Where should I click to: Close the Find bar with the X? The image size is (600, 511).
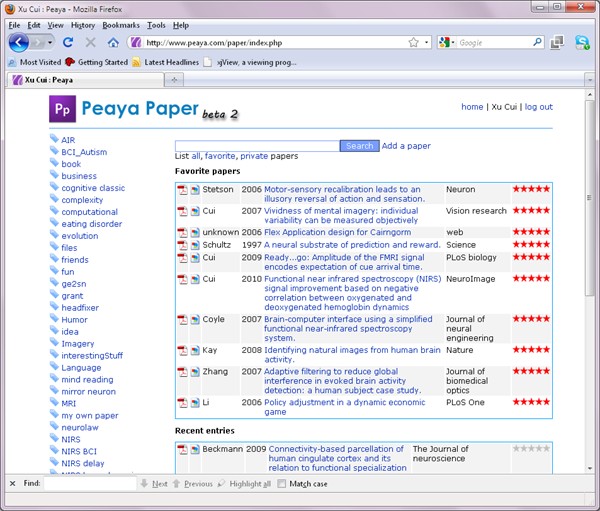pyautogui.click(x=12, y=484)
